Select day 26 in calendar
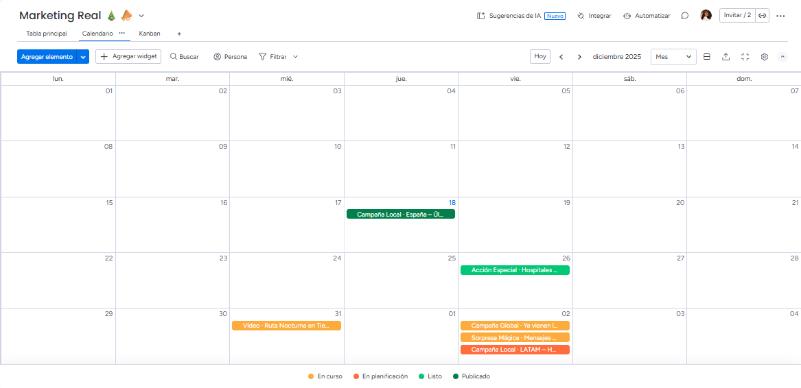Image resolution: width=801 pixels, height=388 pixels. coord(566,258)
